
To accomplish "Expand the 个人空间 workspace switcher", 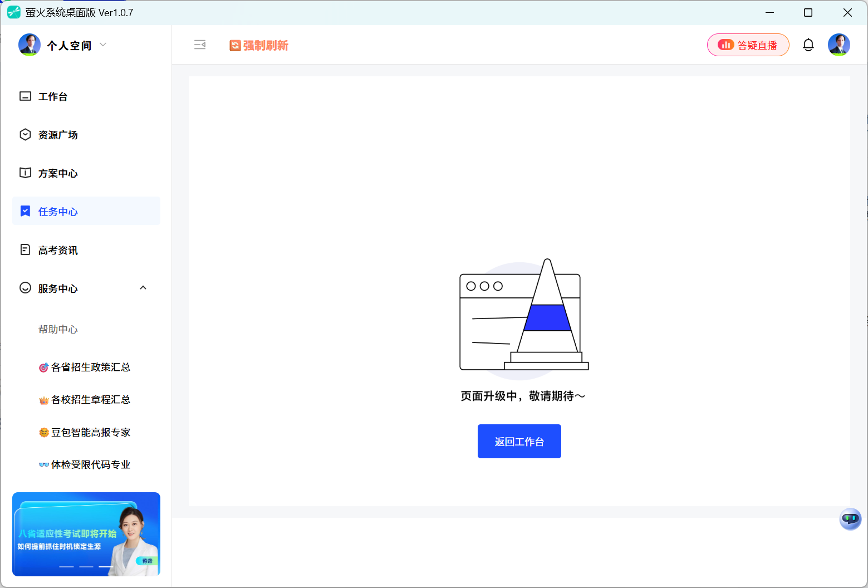I will (x=103, y=45).
